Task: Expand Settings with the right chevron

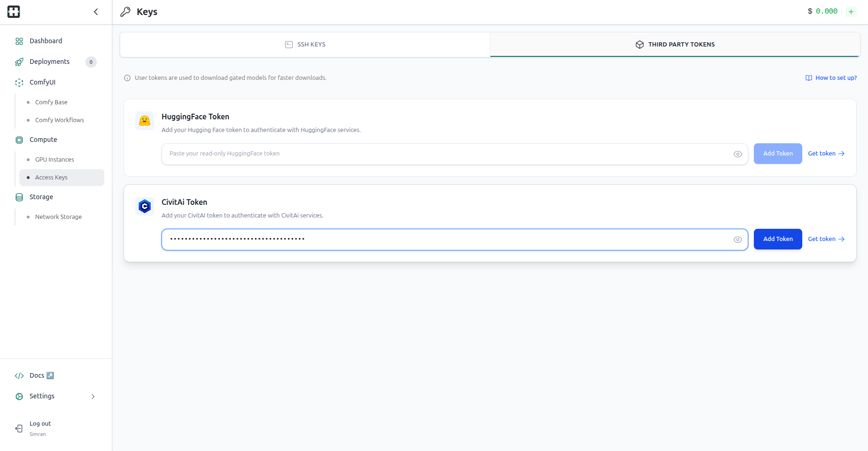Action: pyautogui.click(x=93, y=397)
